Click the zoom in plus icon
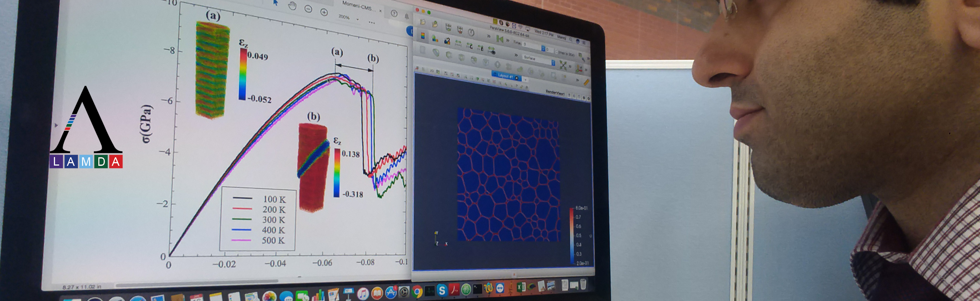 point(324,13)
